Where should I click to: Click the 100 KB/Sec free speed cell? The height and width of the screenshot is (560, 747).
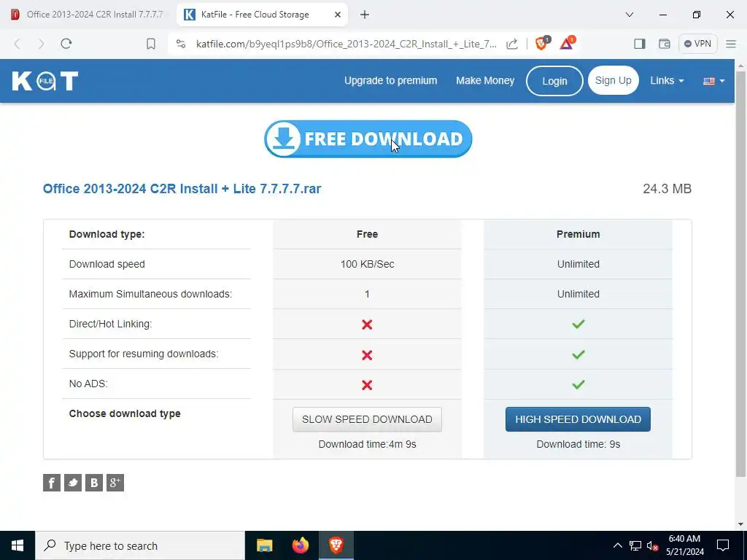[368, 264]
